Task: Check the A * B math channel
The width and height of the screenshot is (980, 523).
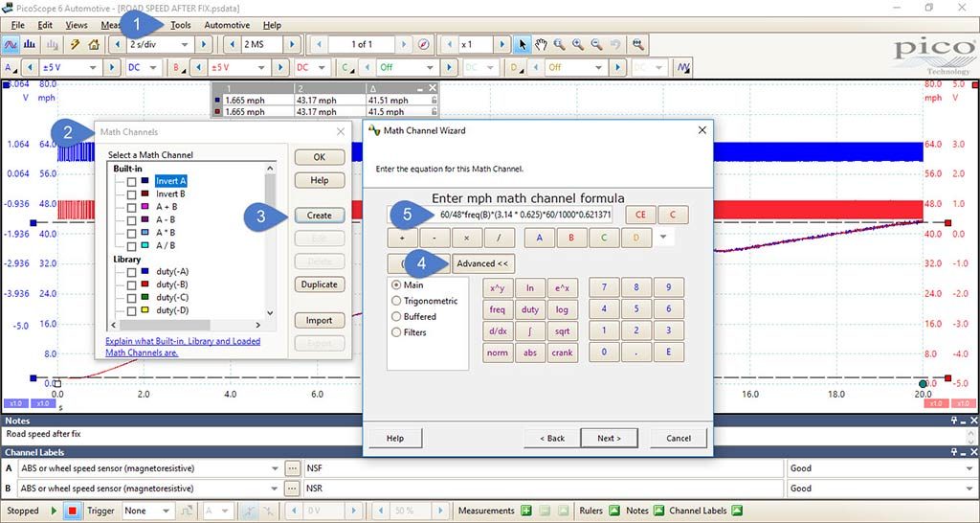Action: point(131,234)
